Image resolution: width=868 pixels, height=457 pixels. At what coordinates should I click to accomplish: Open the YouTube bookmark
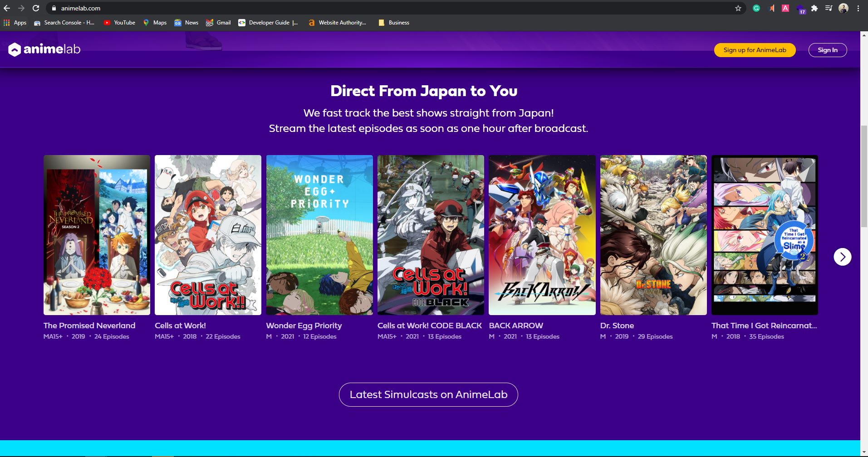[119, 23]
